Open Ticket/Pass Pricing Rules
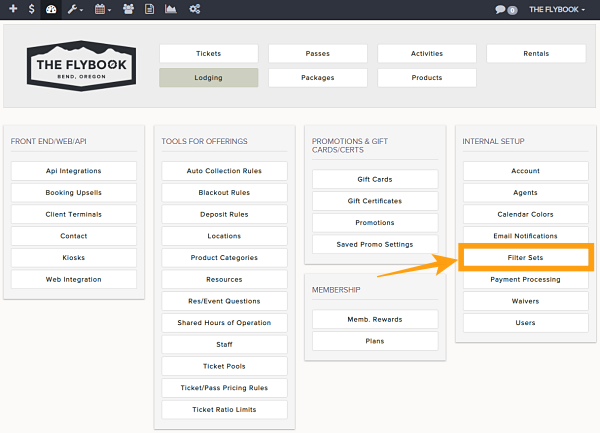This screenshot has width=600, height=433. point(224,388)
